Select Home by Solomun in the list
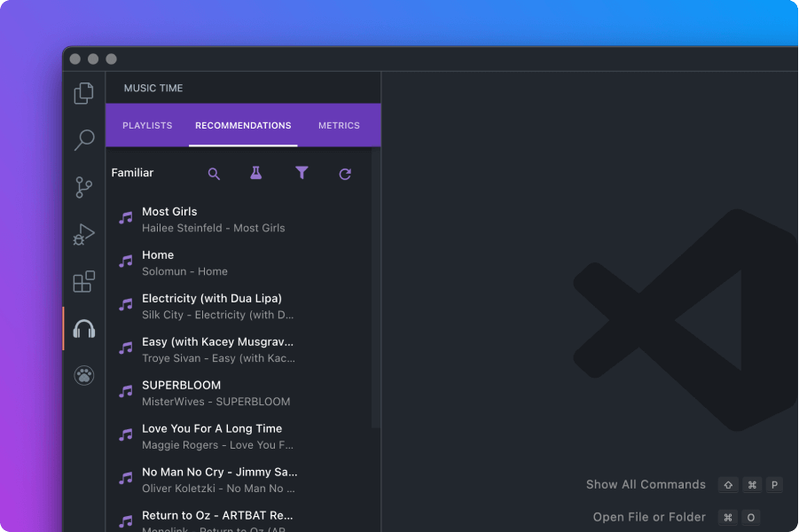799x532 pixels. (215, 262)
